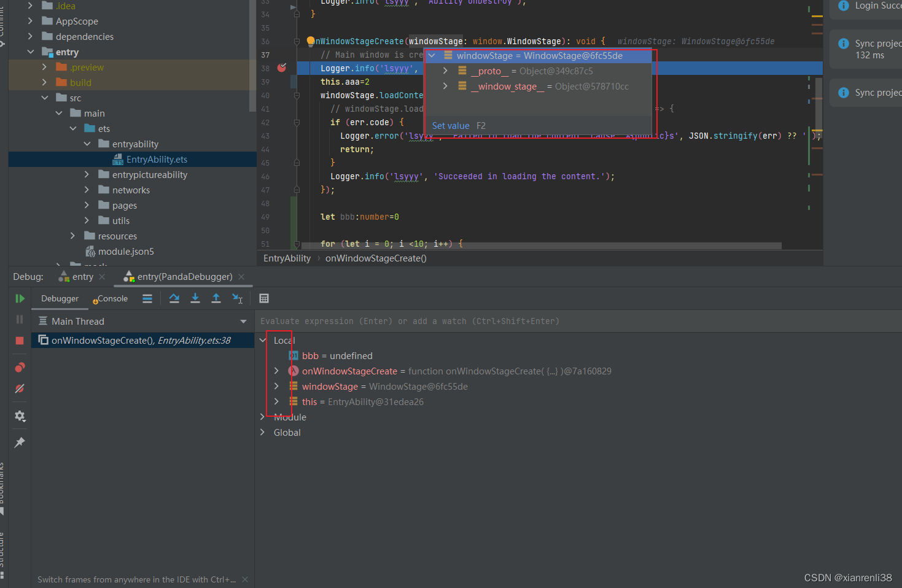Open View Breakpoints double red circle icon
The image size is (902, 588).
[20, 367]
